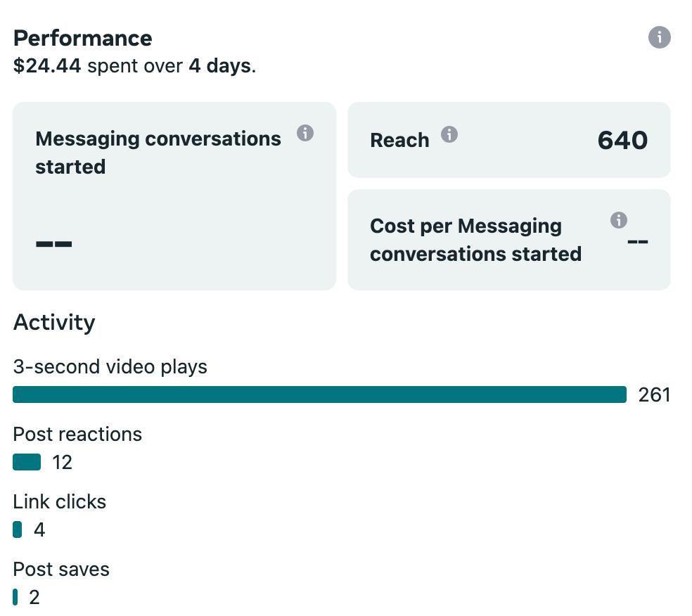This screenshot has height=616, width=692.
Task: Click the Post reactions count 12
Action: click(63, 462)
